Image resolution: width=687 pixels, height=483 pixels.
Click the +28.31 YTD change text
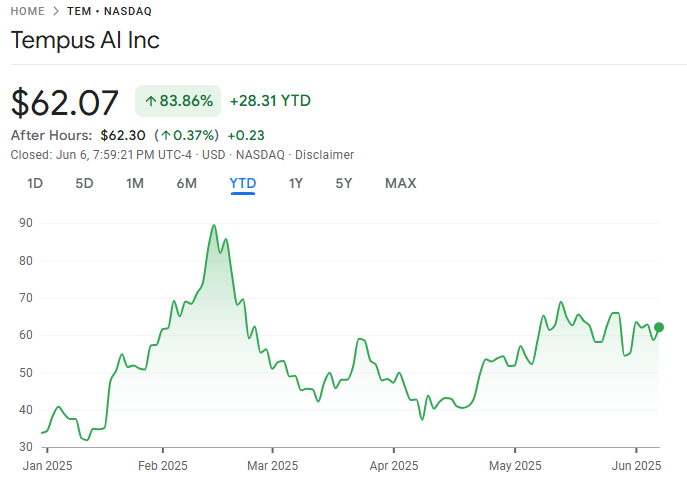[x=270, y=101]
